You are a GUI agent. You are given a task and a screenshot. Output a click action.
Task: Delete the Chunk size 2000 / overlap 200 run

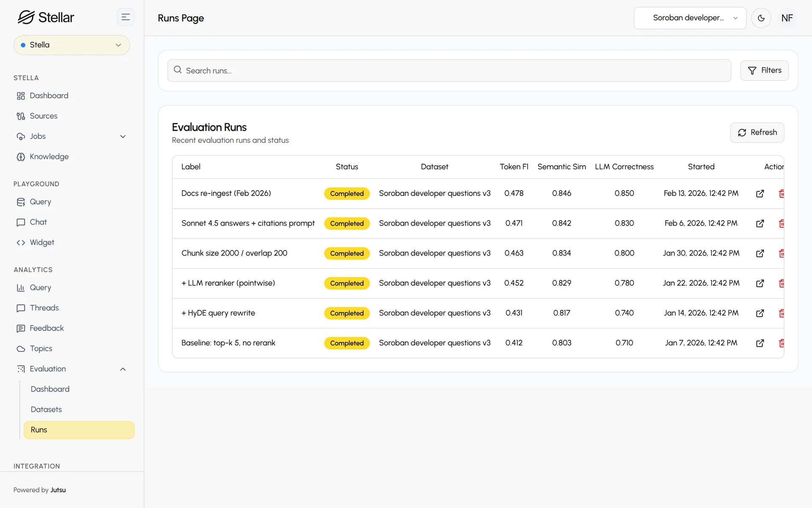[781, 253]
